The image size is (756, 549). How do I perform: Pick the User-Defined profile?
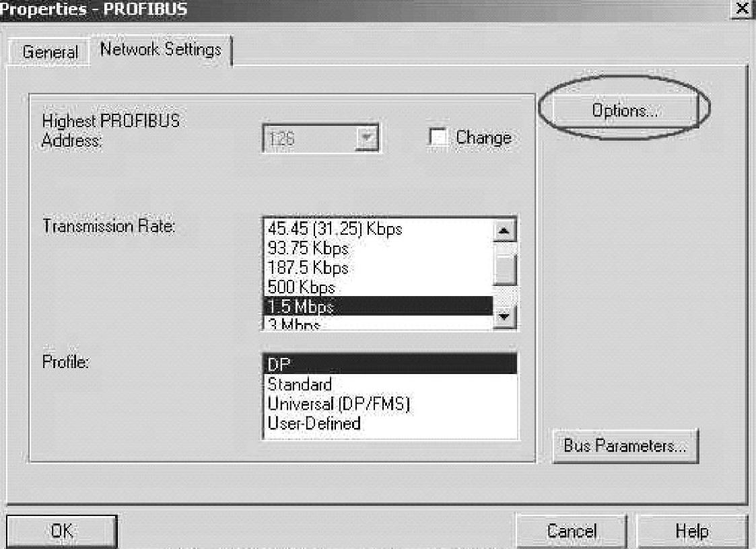390,423
